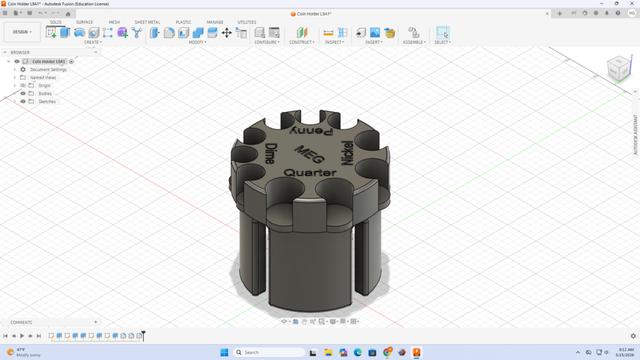Open the CREATE dropdown menu
The width and height of the screenshot is (640, 360).
(93, 42)
